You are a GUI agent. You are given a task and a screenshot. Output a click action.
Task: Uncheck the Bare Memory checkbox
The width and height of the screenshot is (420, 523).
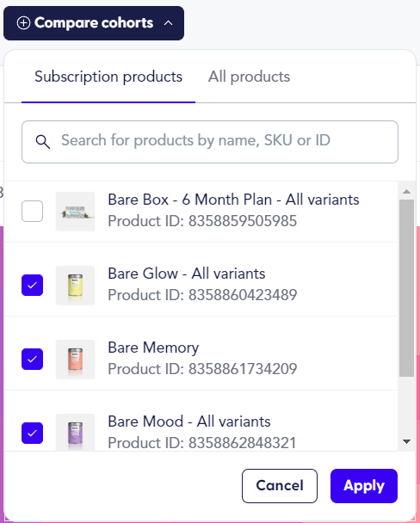point(32,360)
